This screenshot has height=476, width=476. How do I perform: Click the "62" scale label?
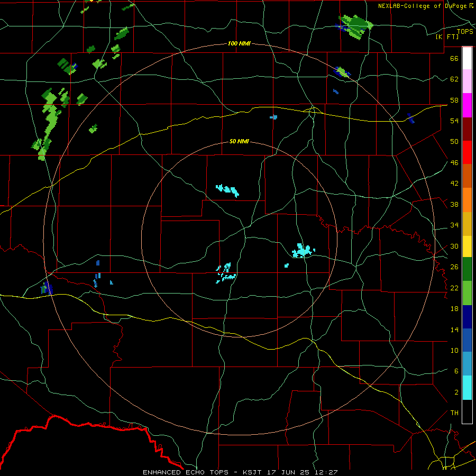(454, 79)
